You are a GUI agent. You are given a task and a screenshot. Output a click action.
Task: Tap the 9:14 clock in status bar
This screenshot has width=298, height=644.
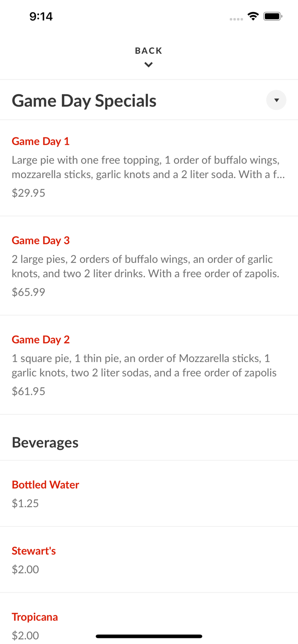point(41,16)
